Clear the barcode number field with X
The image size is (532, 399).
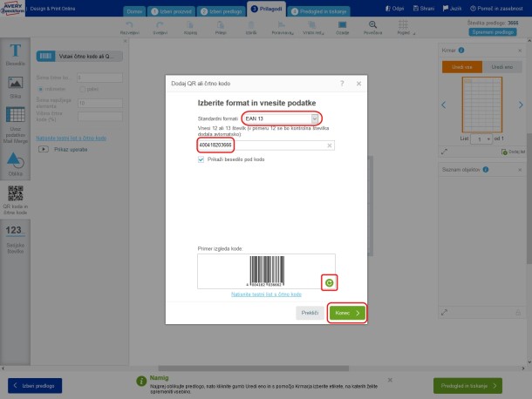(330, 145)
